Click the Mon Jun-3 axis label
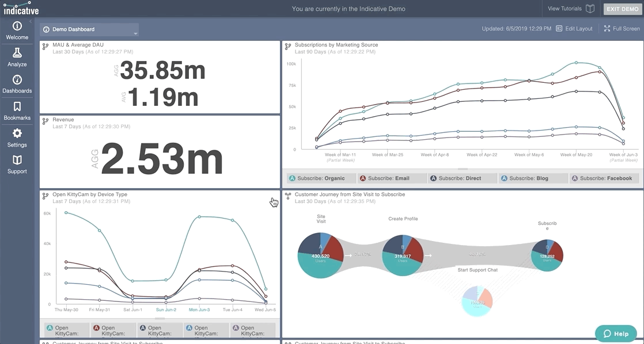This screenshot has height=344, width=644. click(199, 309)
